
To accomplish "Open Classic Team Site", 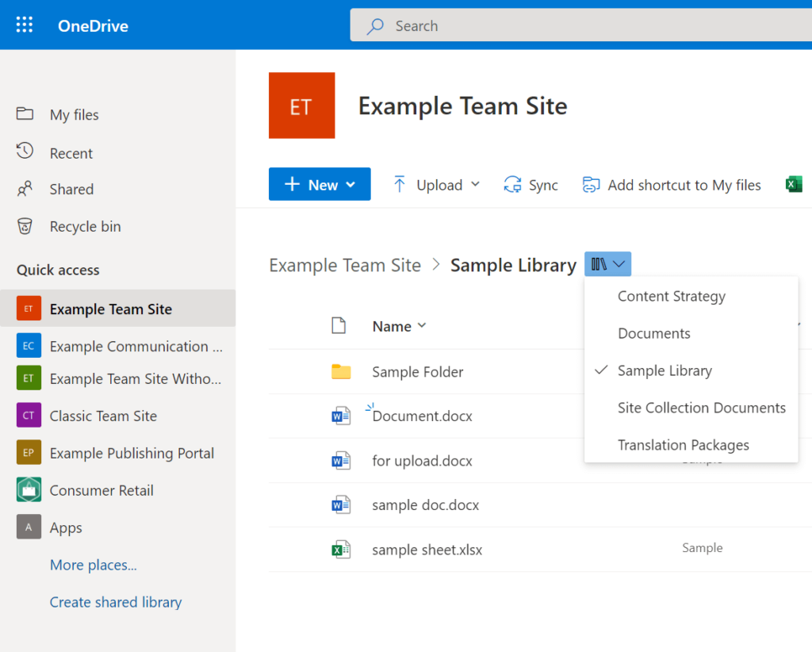I will pos(103,416).
